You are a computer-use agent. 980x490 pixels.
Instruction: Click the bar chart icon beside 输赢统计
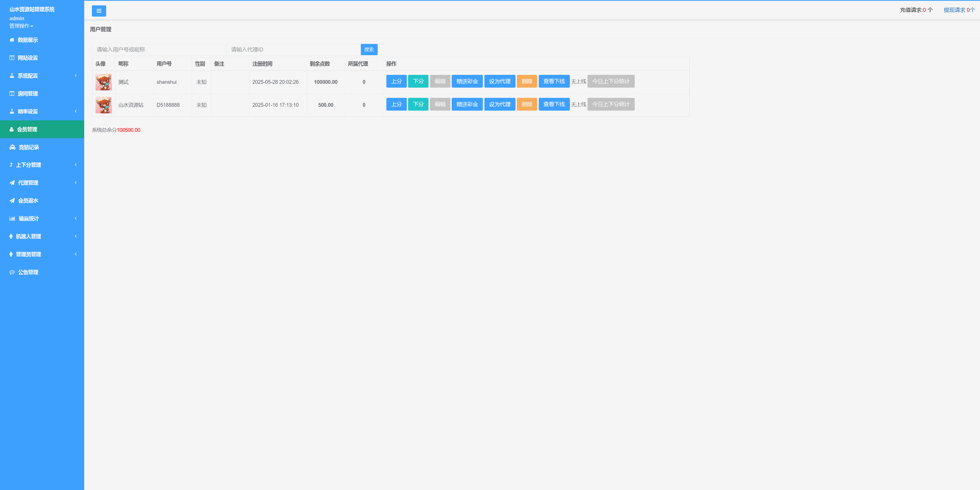click(12, 218)
